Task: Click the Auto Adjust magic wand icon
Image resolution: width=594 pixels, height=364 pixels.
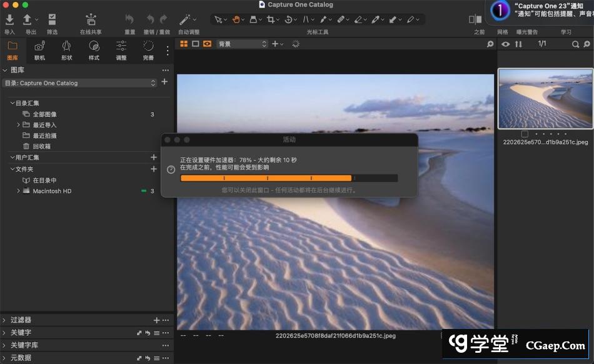Action: (x=185, y=19)
